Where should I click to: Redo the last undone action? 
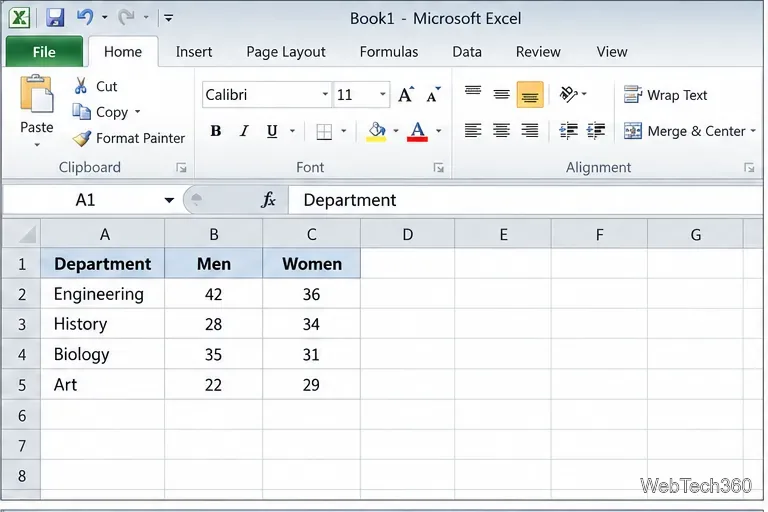(126, 18)
